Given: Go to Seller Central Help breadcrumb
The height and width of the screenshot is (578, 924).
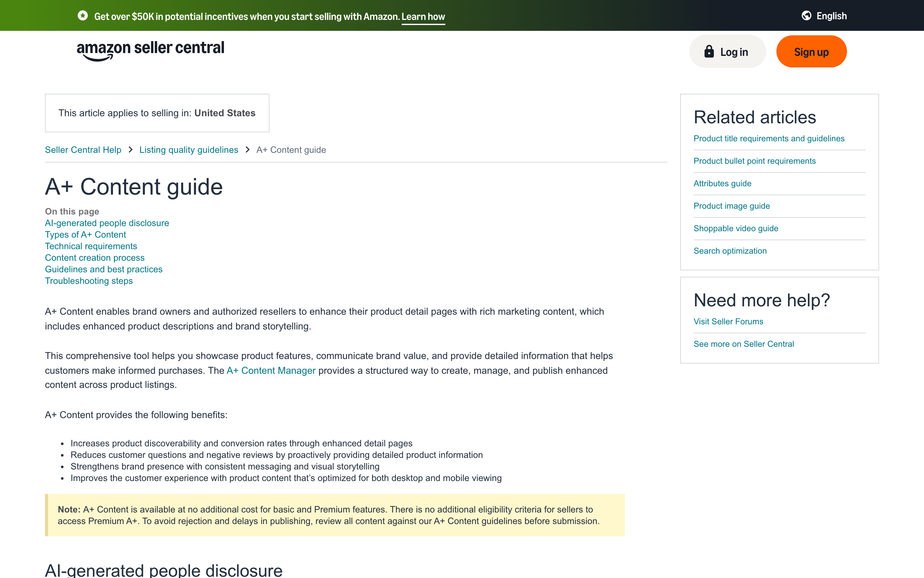Looking at the screenshot, I should (x=83, y=150).
